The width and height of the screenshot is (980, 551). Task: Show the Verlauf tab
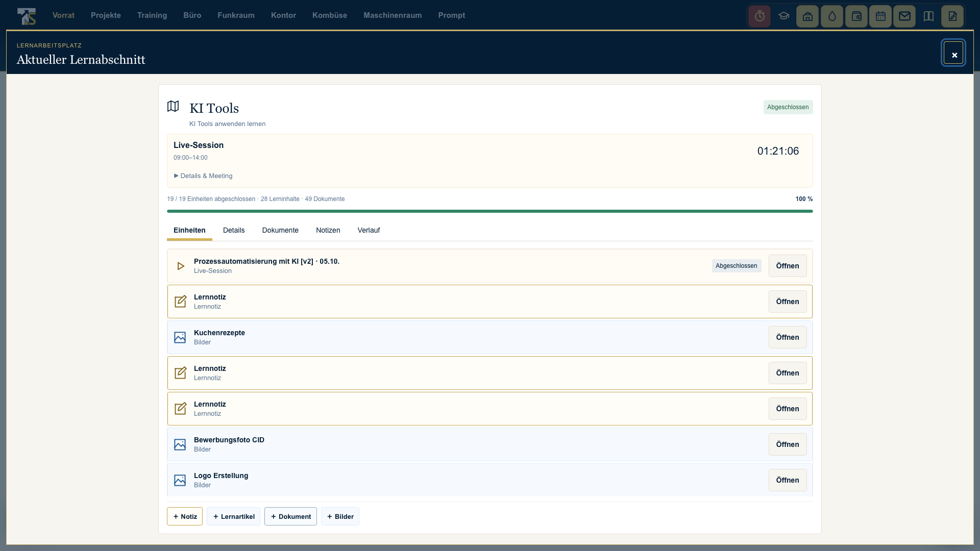point(369,230)
